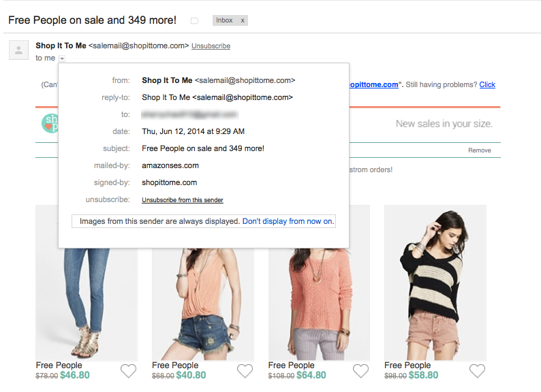Open the Click link for viewing problems
The image size is (541, 392).
click(487, 84)
